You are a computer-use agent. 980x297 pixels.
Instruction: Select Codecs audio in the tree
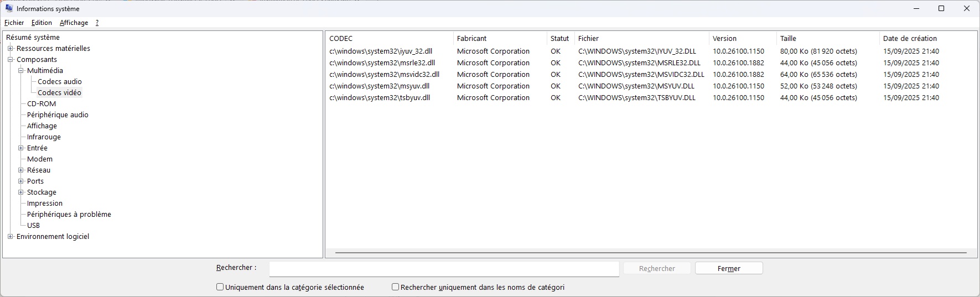coord(60,81)
